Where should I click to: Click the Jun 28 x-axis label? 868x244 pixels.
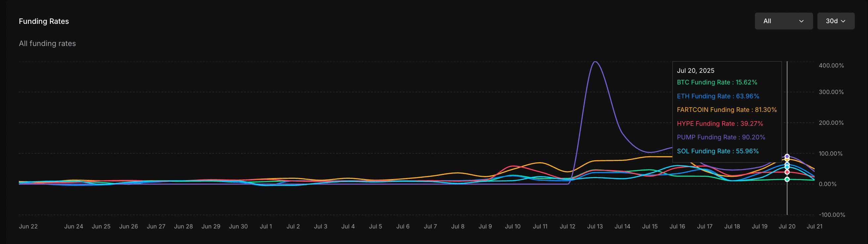[183, 226]
